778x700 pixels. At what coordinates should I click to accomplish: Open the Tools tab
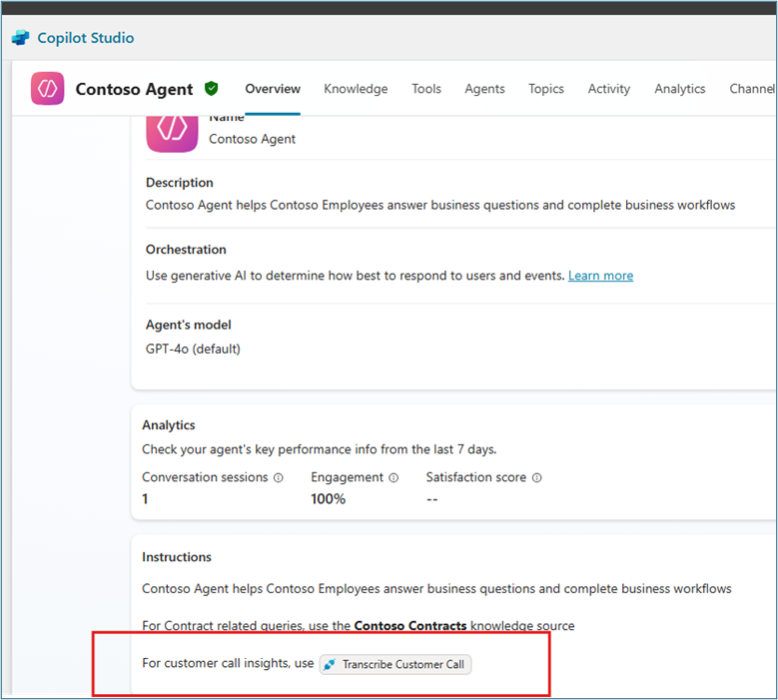click(426, 89)
